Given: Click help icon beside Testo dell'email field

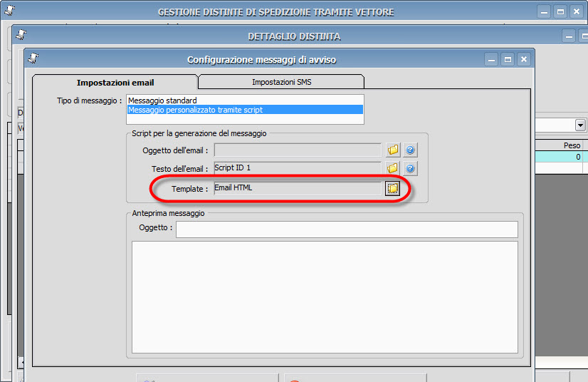Looking at the screenshot, I should (410, 168).
